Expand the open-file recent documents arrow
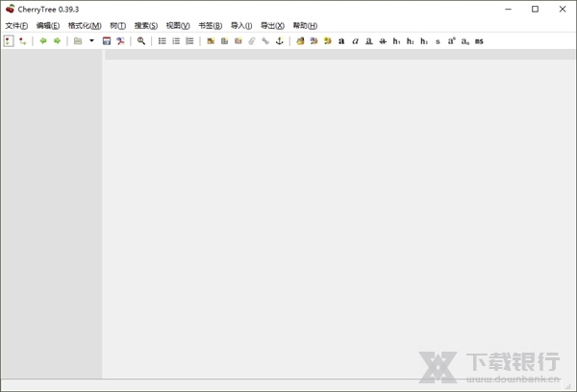The width and height of the screenshot is (577, 392). [x=91, y=41]
